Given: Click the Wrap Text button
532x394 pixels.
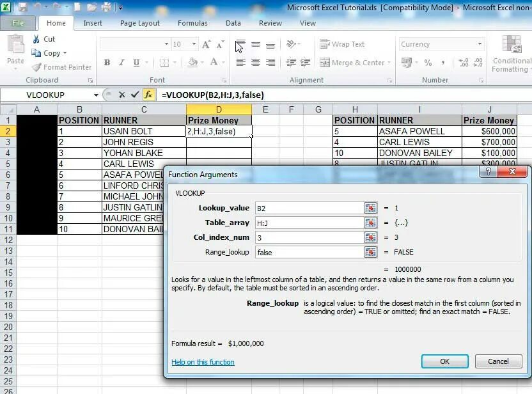Looking at the screenshot, I should (x=342, y=44).
